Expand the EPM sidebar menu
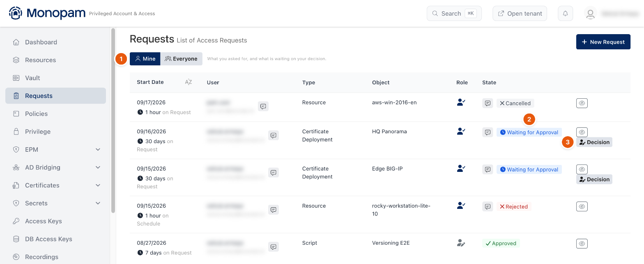 tap(98, 149)
